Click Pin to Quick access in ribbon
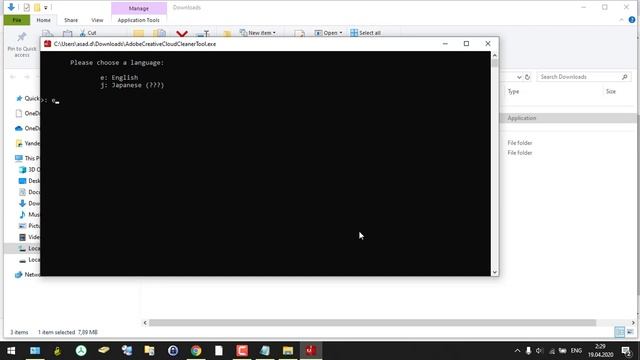Image resolution: width=640 pixels, height=360 pixels. point(22,44)
